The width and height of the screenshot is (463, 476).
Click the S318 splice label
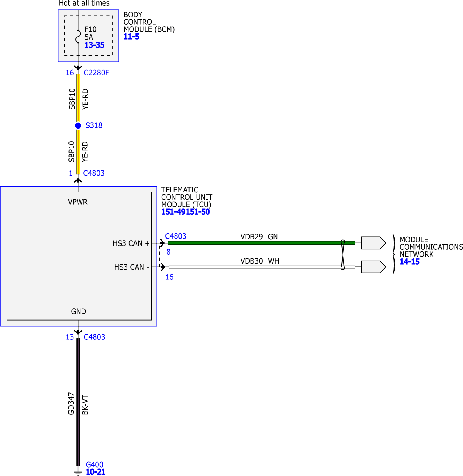pos(94,125)
